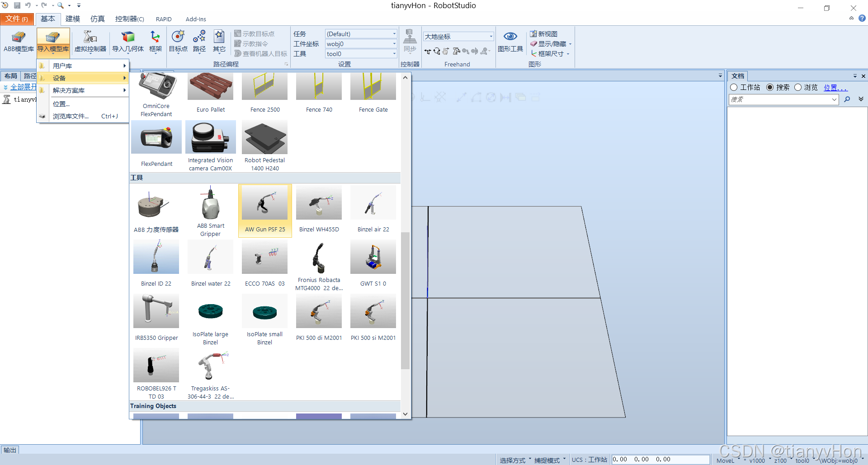This screenshot has height=465, width=868.
Task: Choose the ABB Smart Gripper
Action: tap(210, 211)
